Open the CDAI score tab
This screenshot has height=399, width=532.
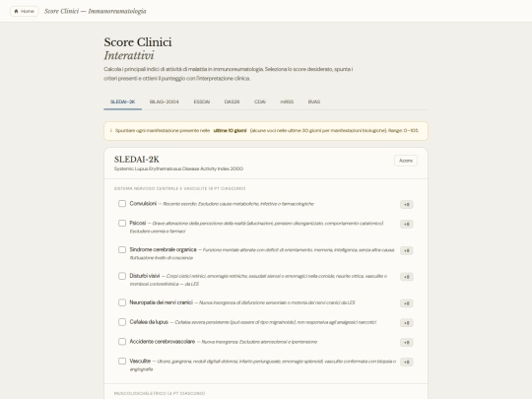click(x=260, y=101)
